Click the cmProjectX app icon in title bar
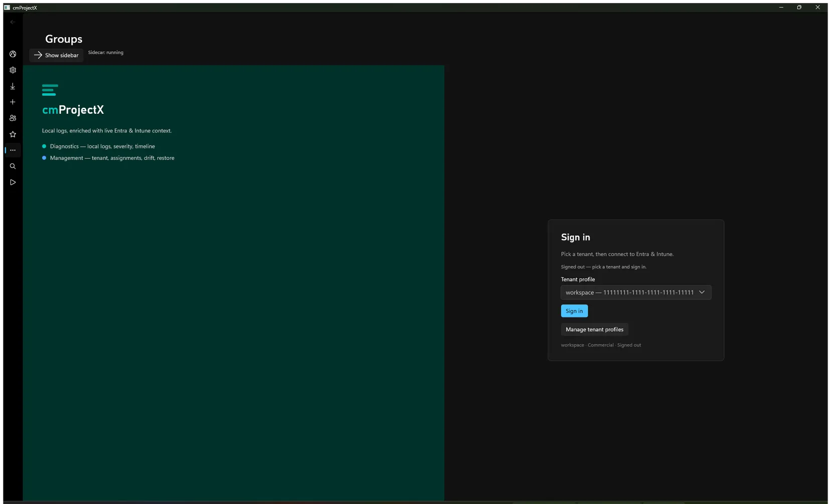The width and height of the screenshot is (831, 504). coord(7,8)
